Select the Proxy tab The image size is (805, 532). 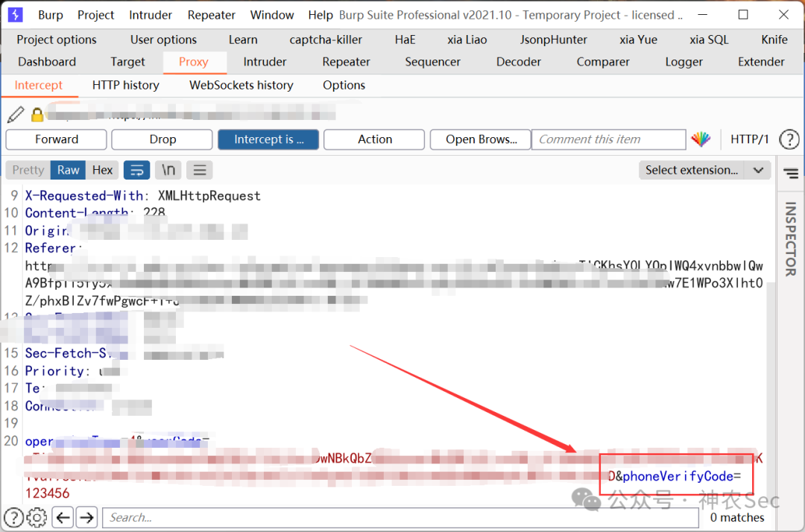194,62
